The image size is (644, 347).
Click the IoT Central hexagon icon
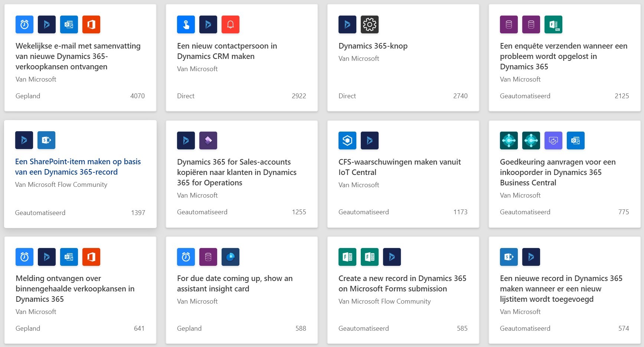pyautogui.click(x=347, y=141)
